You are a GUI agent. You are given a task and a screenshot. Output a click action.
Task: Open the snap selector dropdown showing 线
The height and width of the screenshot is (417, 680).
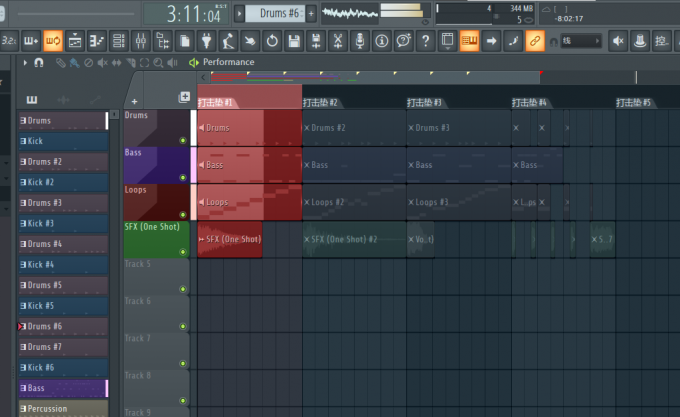(581, 41)
